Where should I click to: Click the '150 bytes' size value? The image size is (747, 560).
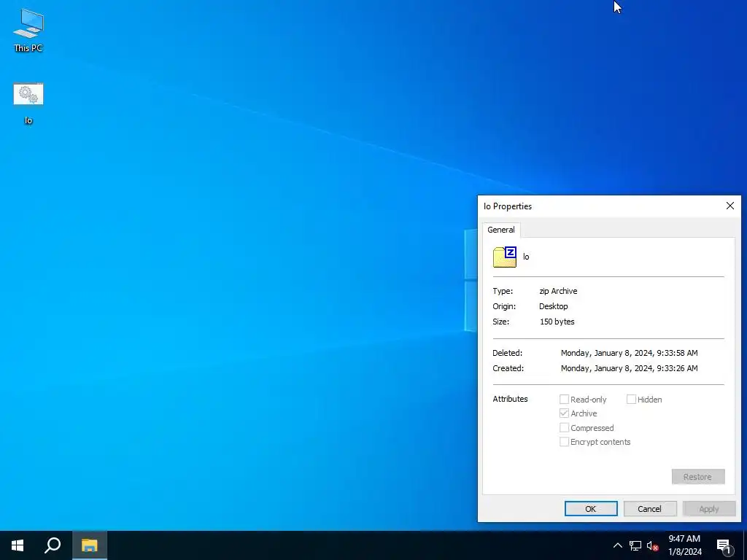[557, 322]
